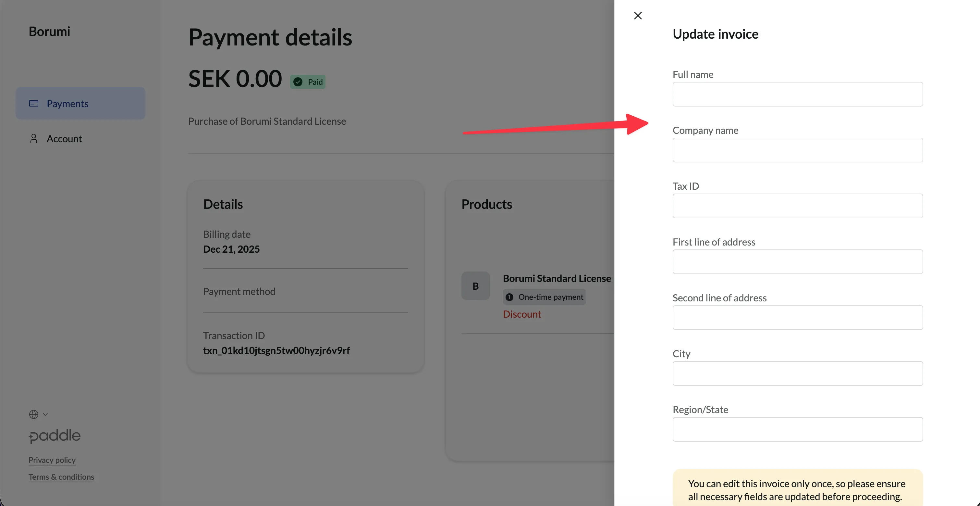Click the Account person icon
This screenshot has height=506, width=980.
pos(34,139)
